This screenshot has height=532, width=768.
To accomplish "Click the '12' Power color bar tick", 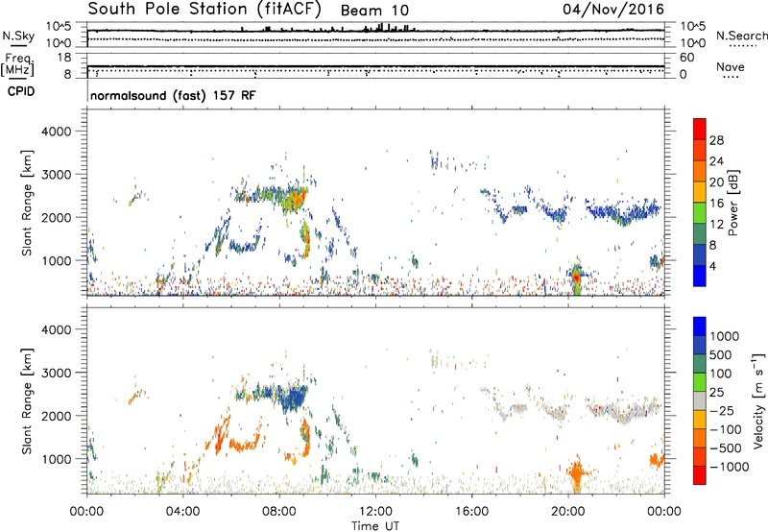I will [716, 225].
